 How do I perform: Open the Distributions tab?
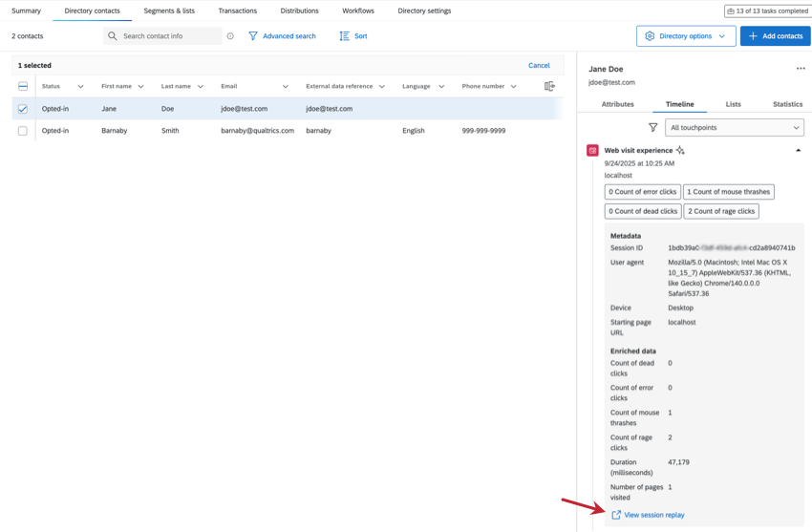tap(299, 11)
